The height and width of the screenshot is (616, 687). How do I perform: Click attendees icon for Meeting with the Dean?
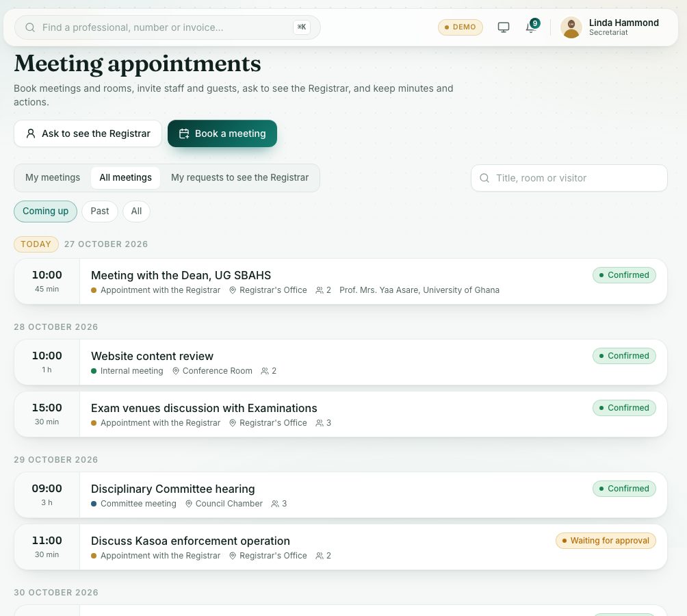(320, 290)
